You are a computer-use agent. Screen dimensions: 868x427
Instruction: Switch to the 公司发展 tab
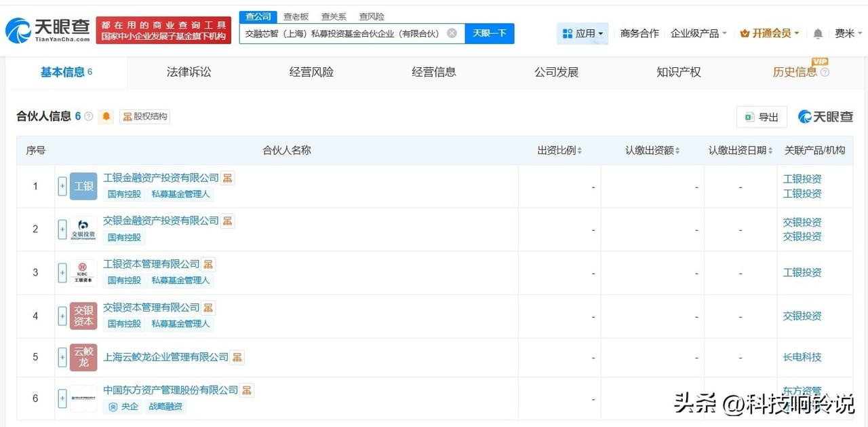pyautogui.click(x=557, y=72)
